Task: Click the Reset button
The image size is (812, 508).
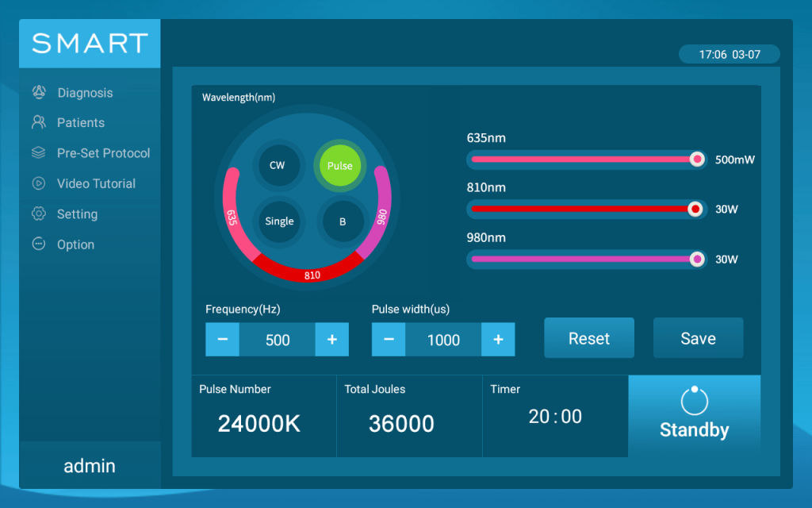Action: pyautogui.click(x=589, y=338)
